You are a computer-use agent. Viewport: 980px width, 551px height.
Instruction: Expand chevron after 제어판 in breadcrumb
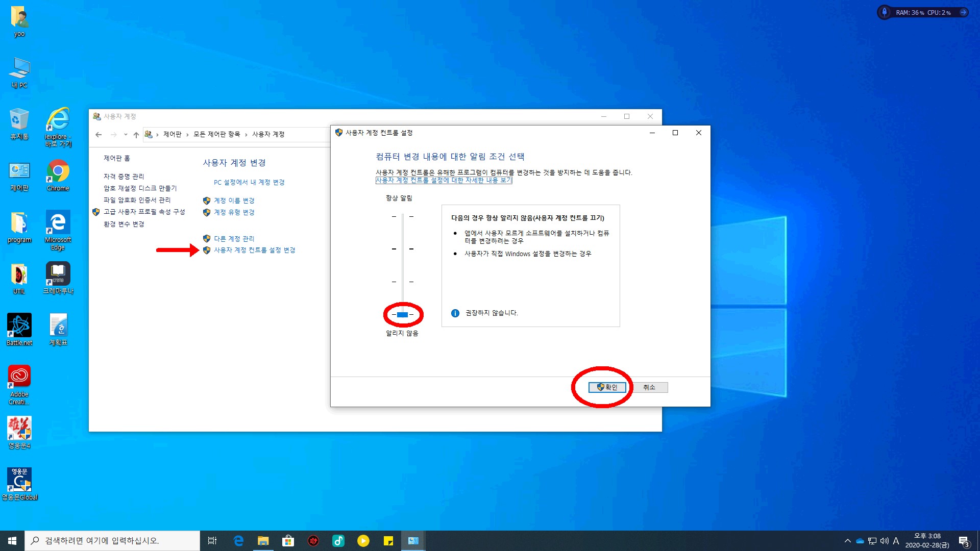[x=187, y=135]
